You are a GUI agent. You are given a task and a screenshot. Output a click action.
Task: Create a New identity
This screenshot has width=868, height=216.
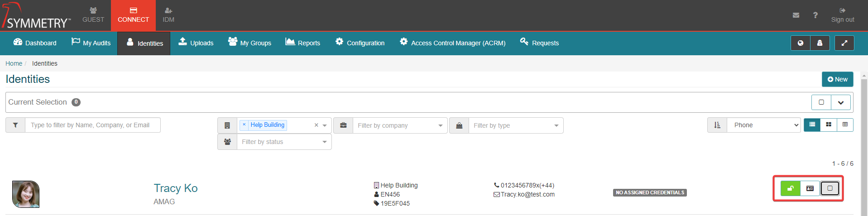[838, 79]
